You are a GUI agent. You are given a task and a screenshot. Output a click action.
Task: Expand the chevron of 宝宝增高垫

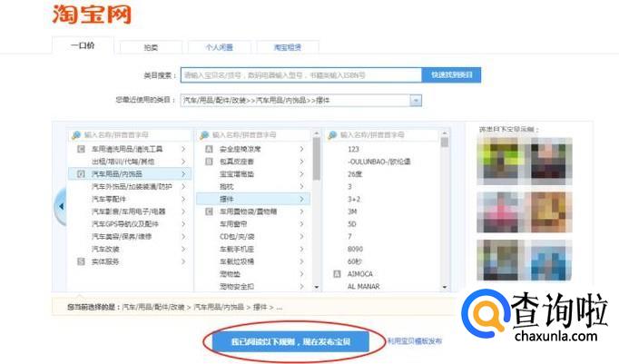pyautogui.click(x=301, y=174)
